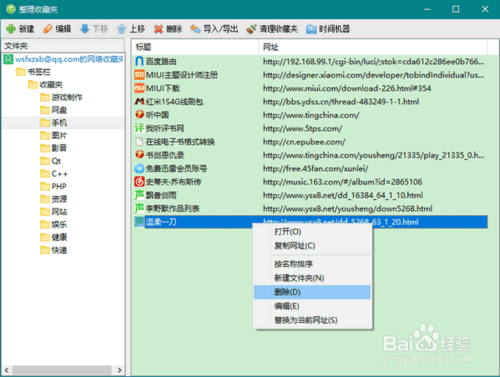Screen dimensions: 500x377
Task: Click the 书剑恩仇录 favicon
Action: click(x=139, y=155)
